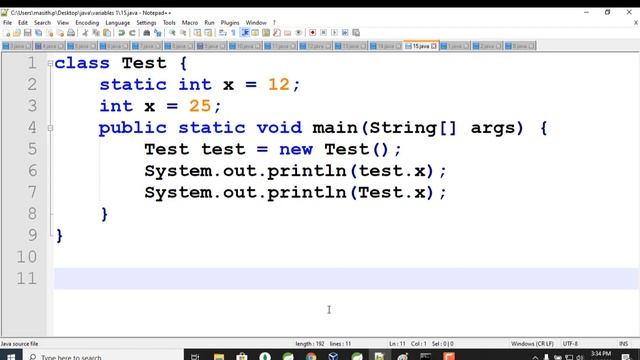
Task: Open Find using the binoculars icon
Action: [147, 33]
